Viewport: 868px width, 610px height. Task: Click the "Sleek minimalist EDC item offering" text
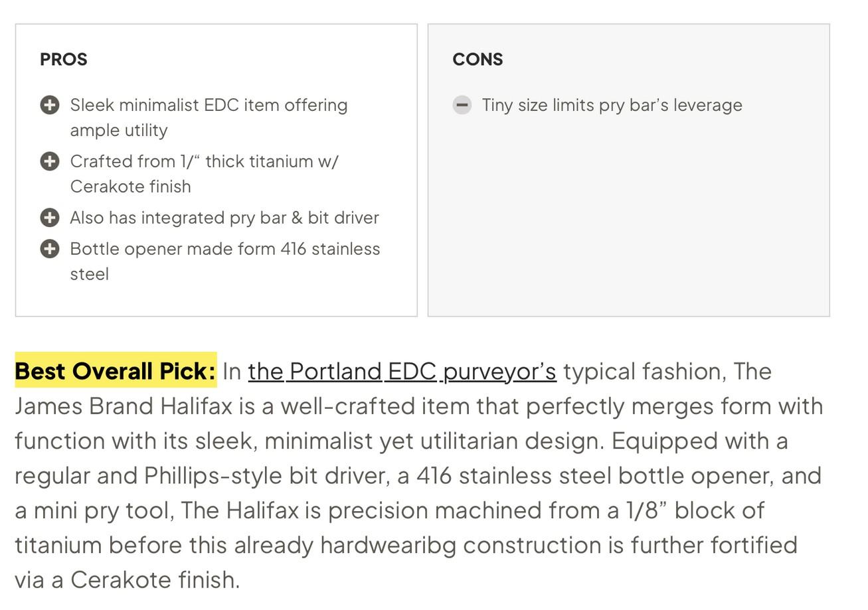click(209, 105)
